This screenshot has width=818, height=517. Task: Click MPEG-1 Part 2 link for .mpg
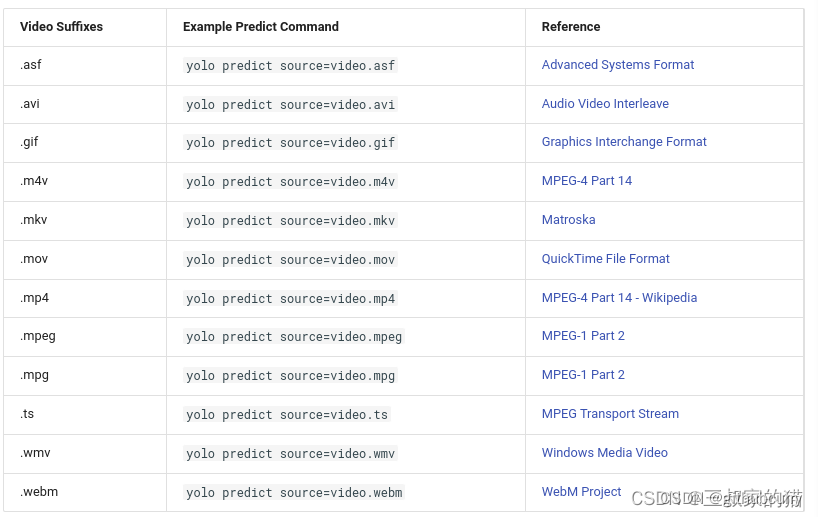(583, 375)
